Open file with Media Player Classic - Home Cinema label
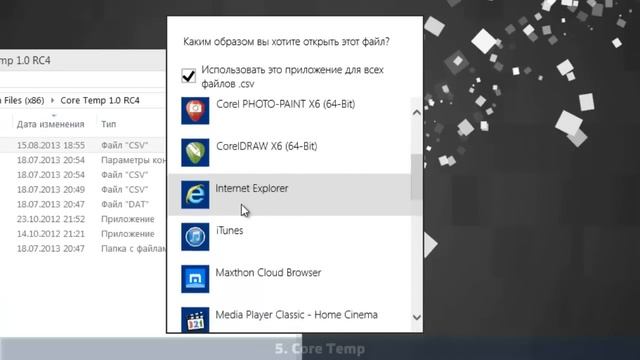The width and height of the screenshot is (640, 360). click(296, 315)
